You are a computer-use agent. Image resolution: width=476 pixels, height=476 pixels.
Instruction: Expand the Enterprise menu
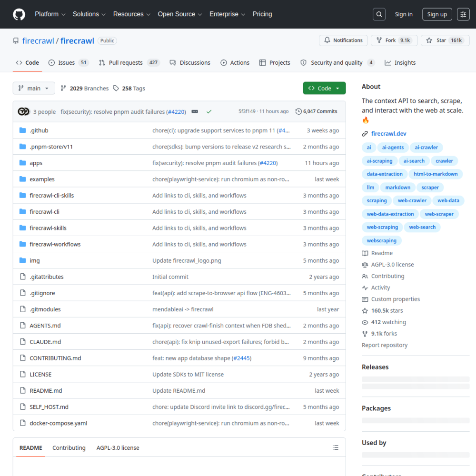click(227, 14)
